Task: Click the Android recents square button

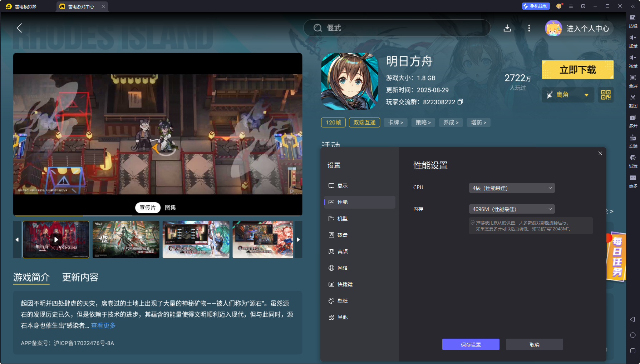Action: pos(632,351)
